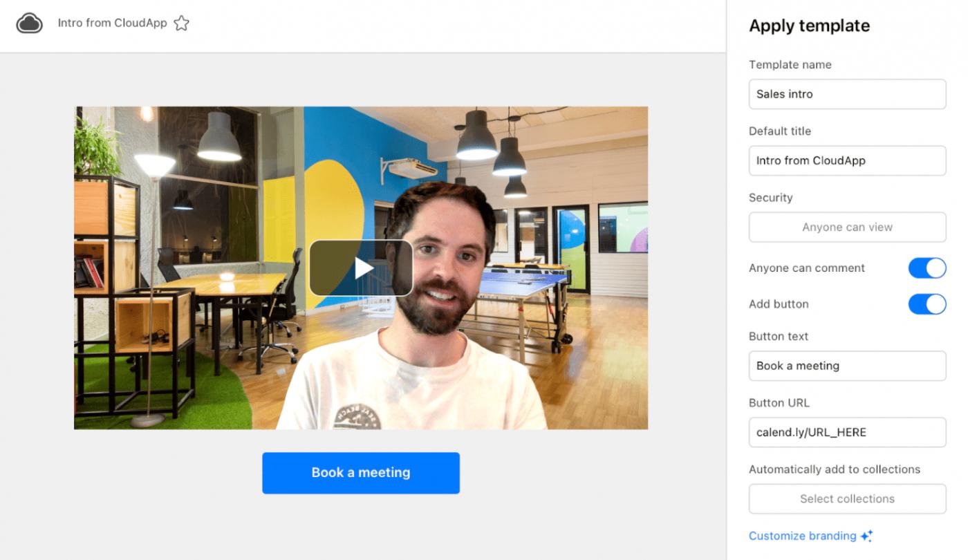Click the Book a meeting blue button

[361, 473]
